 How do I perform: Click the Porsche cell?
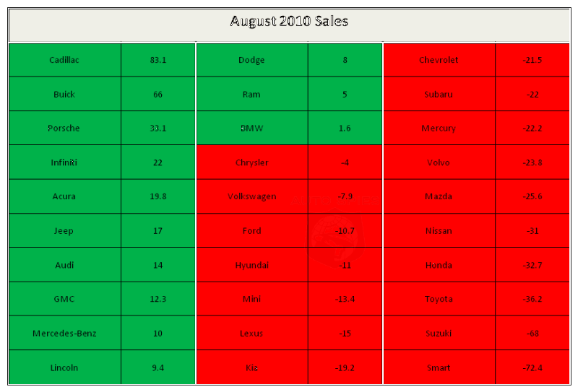coord(65,128)
